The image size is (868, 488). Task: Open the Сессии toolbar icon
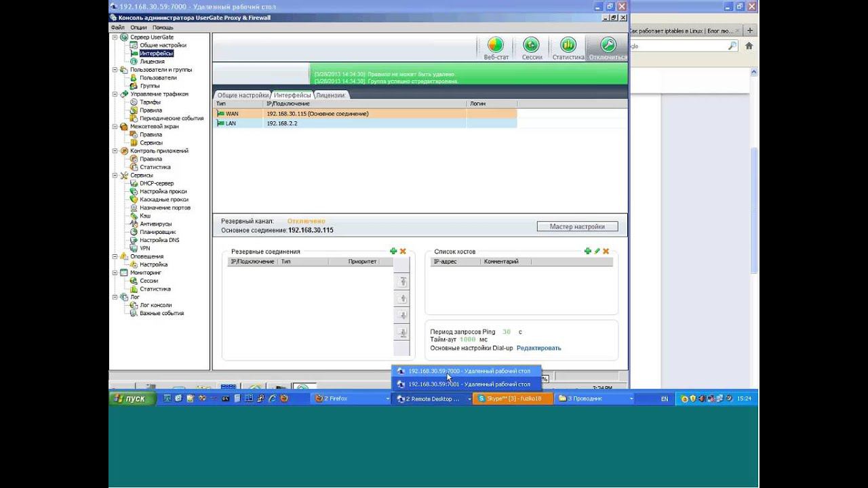pyautogui.click(x=532, y=45)
